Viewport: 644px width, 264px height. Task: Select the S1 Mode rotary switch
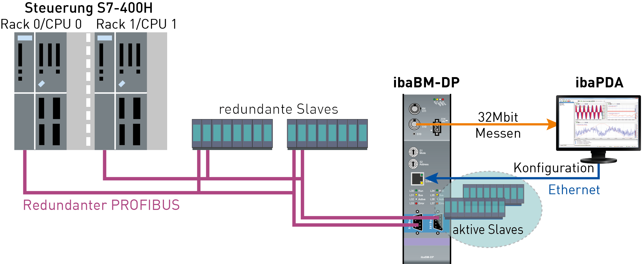click(413, 152)
